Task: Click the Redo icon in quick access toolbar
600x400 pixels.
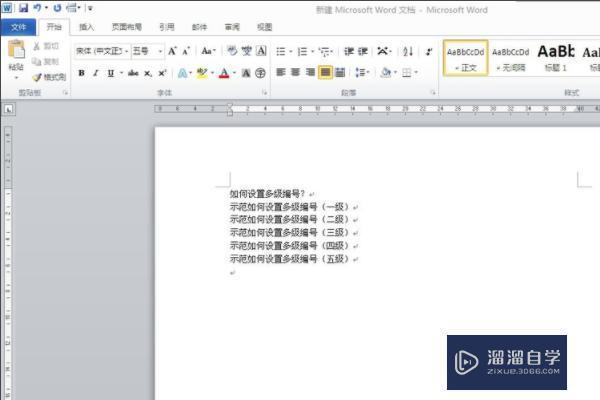Action: 57,8
